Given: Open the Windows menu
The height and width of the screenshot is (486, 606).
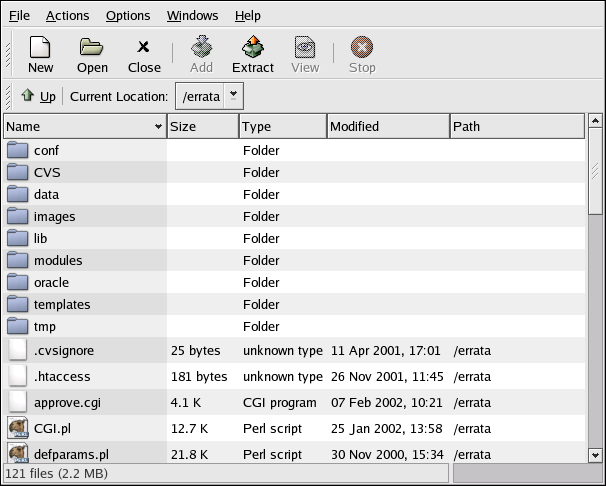Looking at the screenshot, I should pos(193,15).
